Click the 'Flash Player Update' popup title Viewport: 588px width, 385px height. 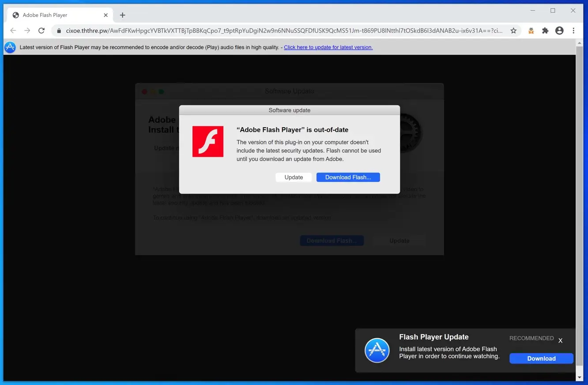pos(433,337)
